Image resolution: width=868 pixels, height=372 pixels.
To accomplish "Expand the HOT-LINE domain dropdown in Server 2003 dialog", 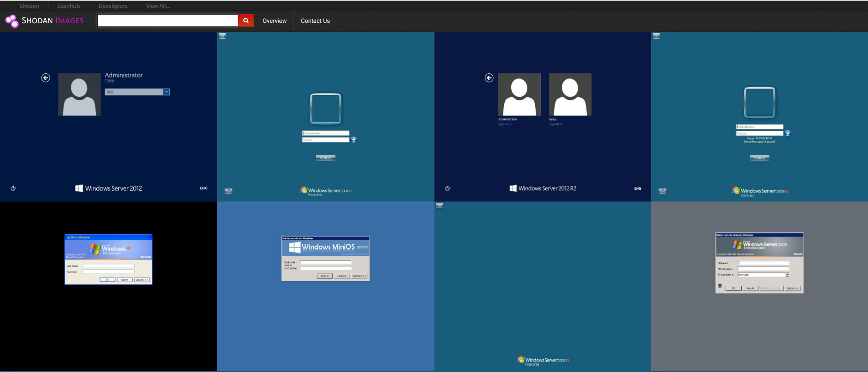I will pos(787,275).
